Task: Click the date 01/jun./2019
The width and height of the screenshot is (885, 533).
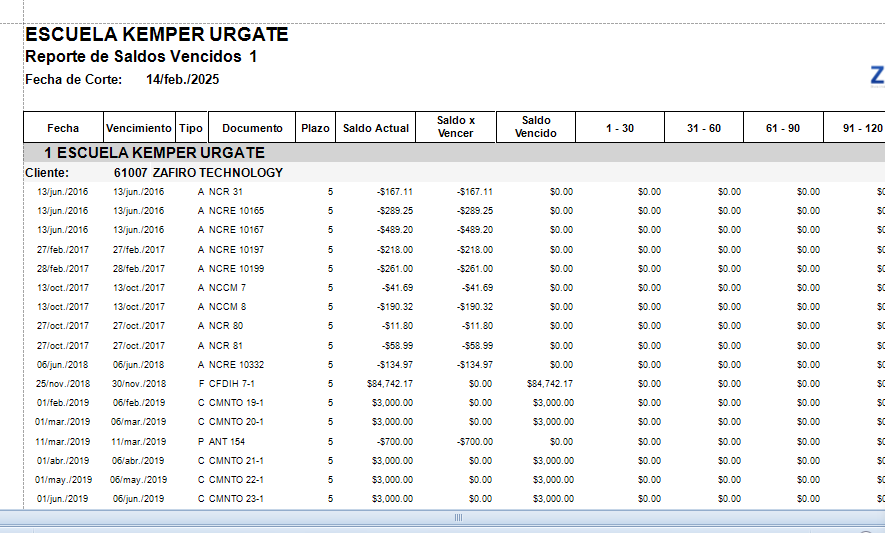Action: click(63, 499)
